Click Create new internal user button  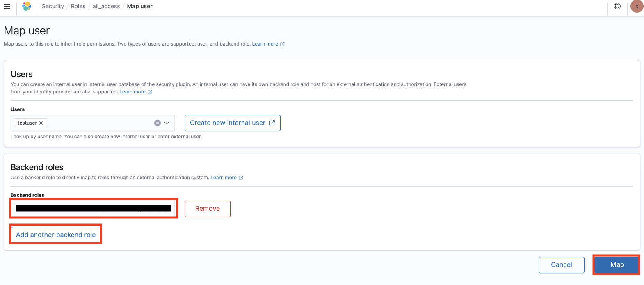coord(233,123)
